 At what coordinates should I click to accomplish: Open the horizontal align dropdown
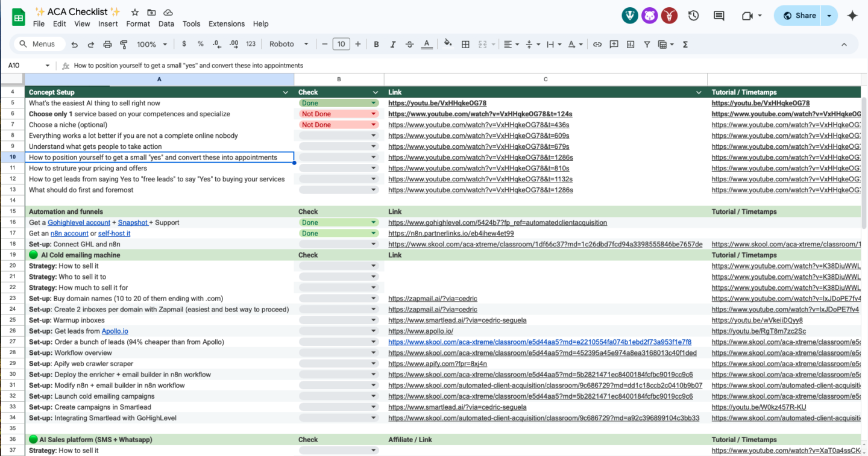coord(511,44)
